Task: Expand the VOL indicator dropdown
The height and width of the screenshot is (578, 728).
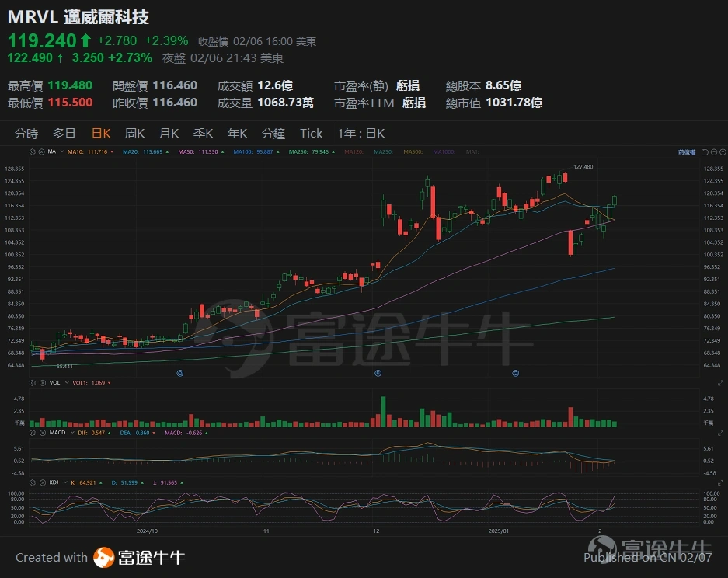Action: click(67, 383)
